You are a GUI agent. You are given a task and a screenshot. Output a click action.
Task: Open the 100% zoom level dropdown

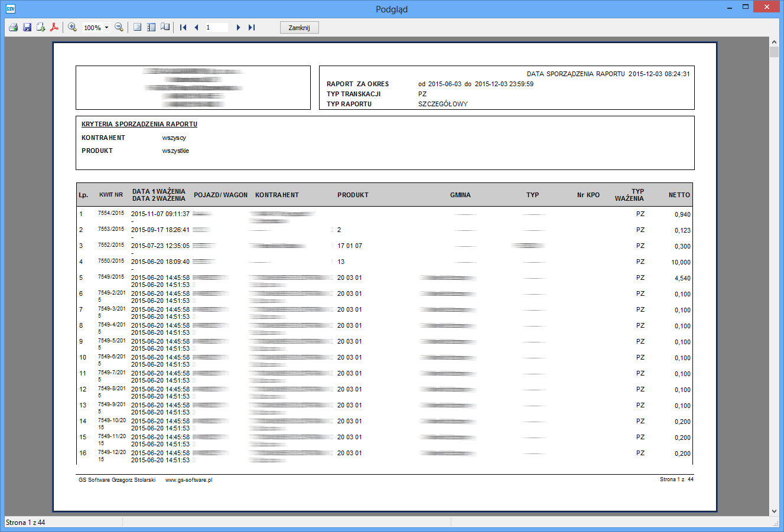tap(106, 28)
